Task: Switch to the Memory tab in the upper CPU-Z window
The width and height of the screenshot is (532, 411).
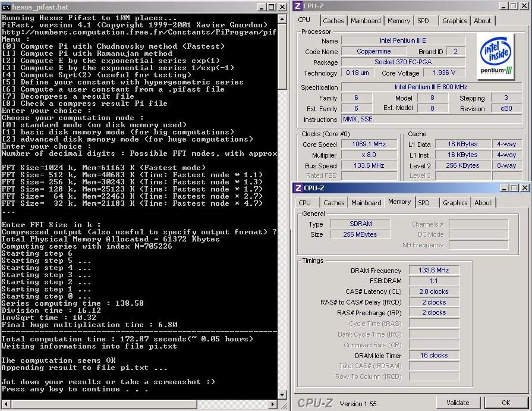Action: 399,21
